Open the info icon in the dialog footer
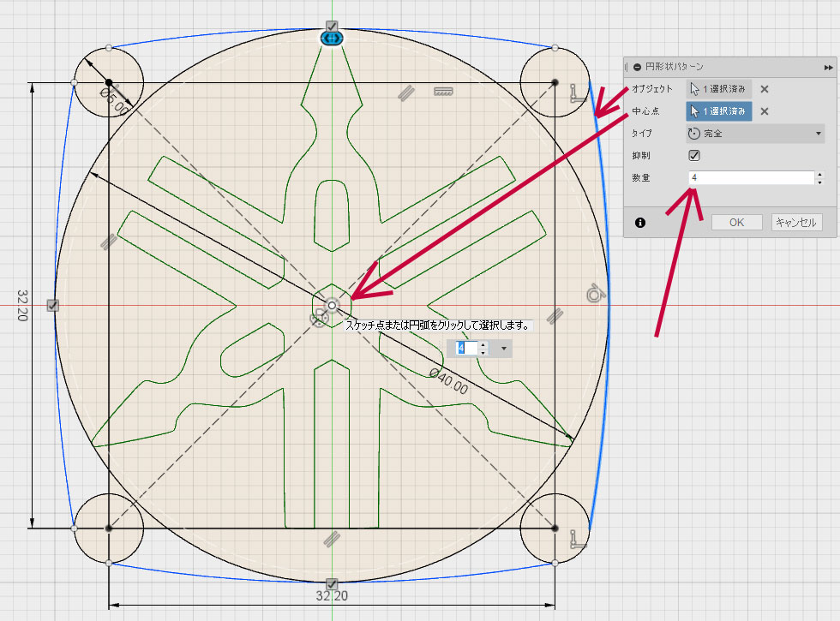Image resolution: width=840 pixels, height=621 pixels. 639,222
